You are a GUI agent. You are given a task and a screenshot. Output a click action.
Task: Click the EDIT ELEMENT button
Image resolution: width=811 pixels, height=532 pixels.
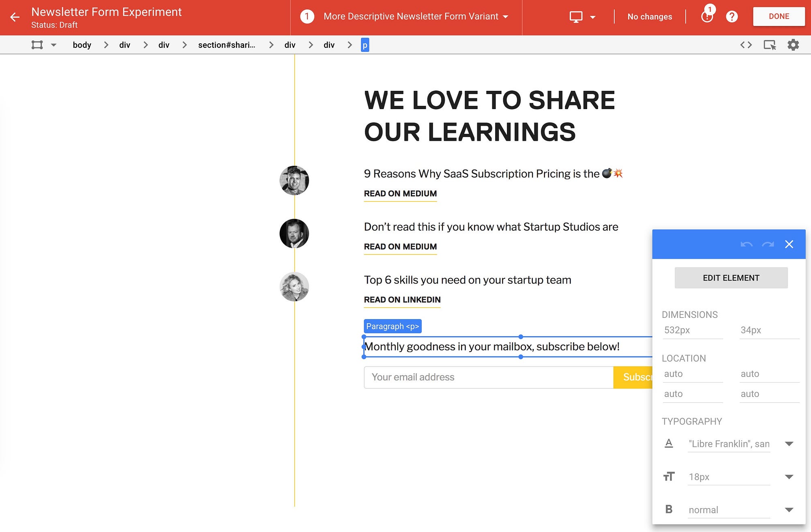pyautogui.click(x=731, y=278)
